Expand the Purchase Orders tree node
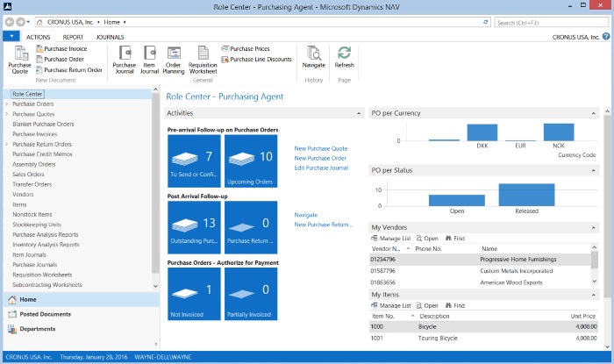The image size is (614, 364). pyautogui.click(x=7, y=104)
